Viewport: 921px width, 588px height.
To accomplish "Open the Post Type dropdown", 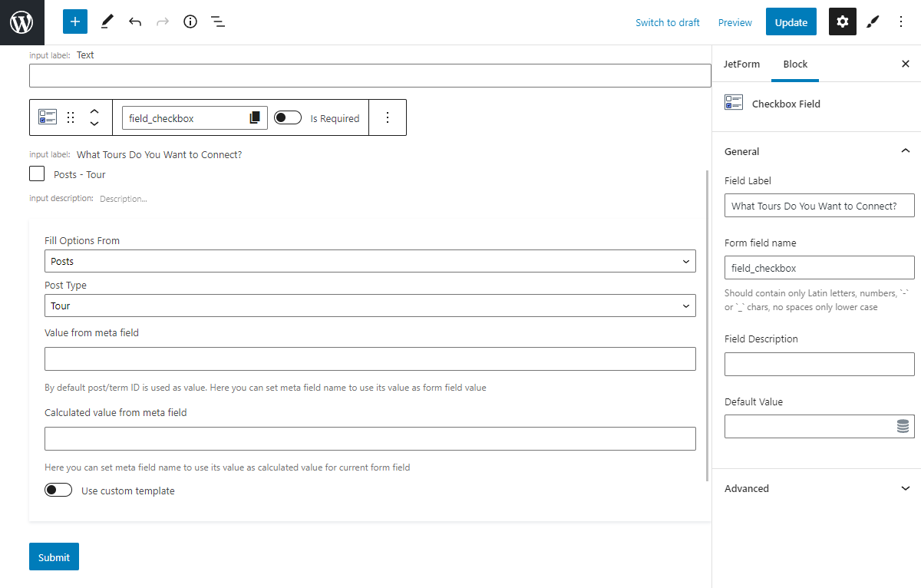I will 370,306.
